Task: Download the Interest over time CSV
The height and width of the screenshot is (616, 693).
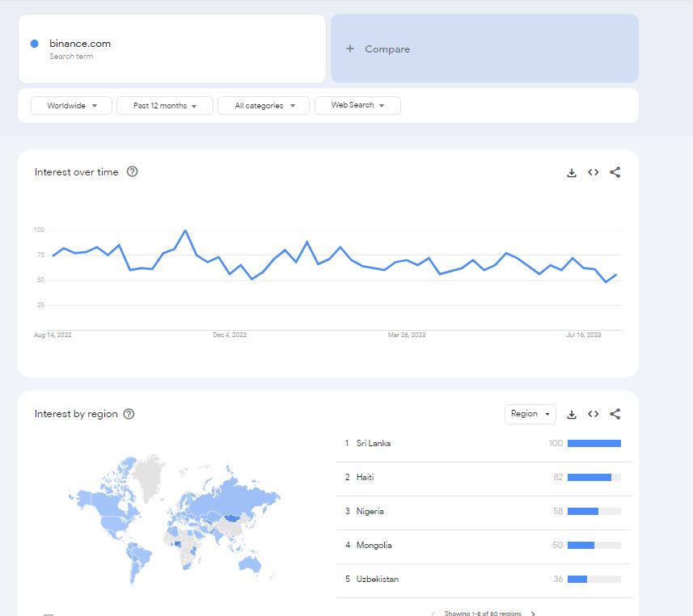Action: click(x=572, y=172)
